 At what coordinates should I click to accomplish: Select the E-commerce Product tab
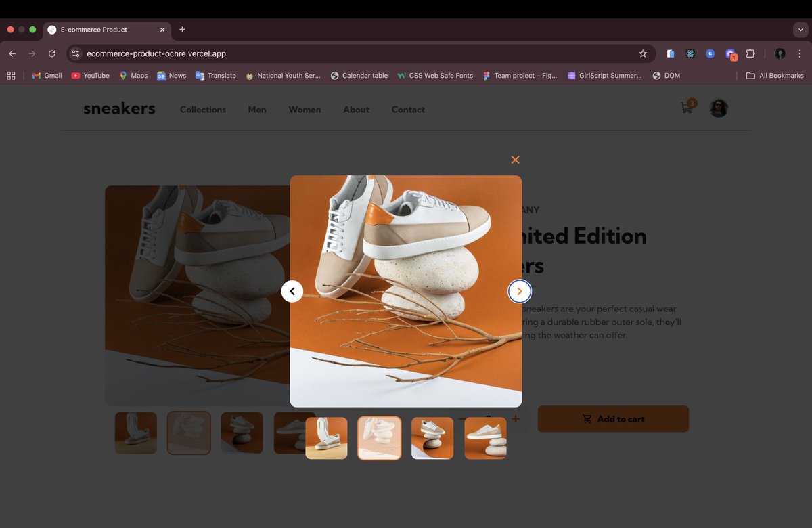point(108,30)
